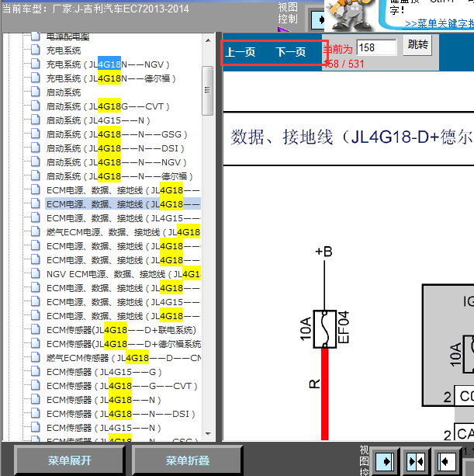Click diagram title 数据、接地线（JL4G18-D+德尔
Image resolution: width=474 pixels, height=476 pixels.
(351, 137)
